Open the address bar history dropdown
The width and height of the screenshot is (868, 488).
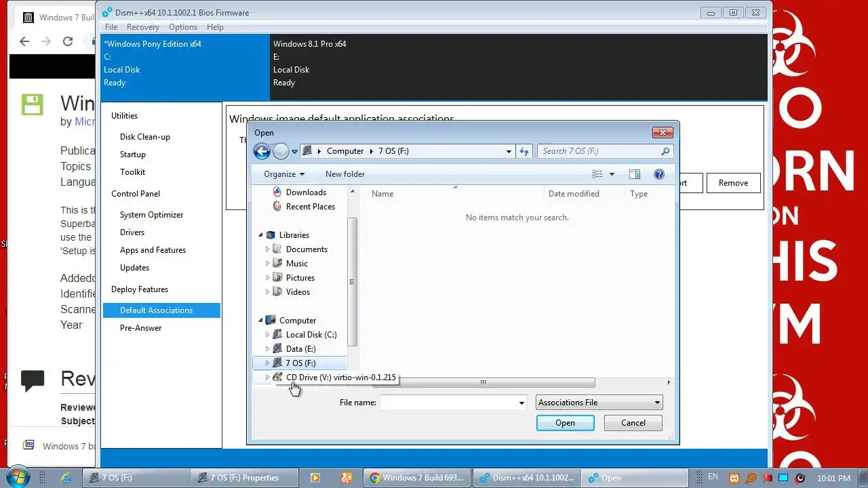[509, 151]
